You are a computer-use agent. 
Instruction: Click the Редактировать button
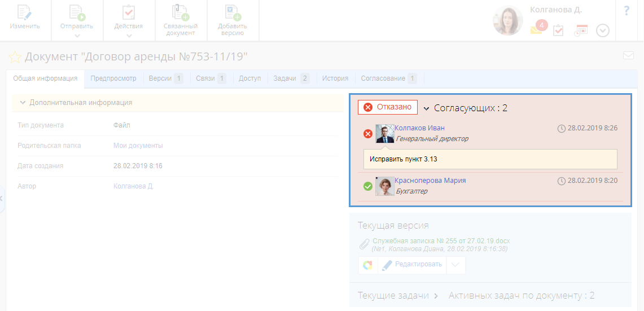click(x=411, y=265)
